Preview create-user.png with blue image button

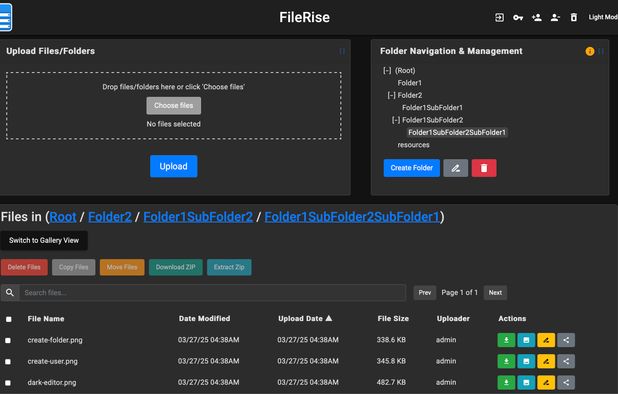(x=526, y=361)
